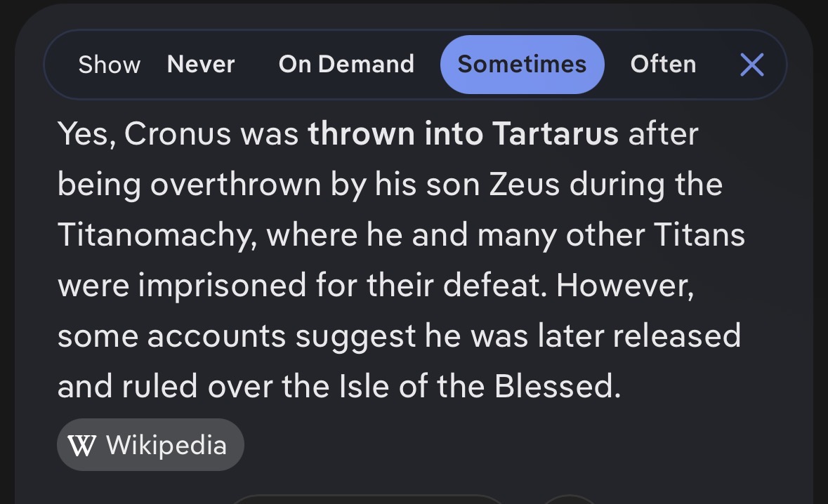
Task: Click the word Titans ending the third line
Action: pos(699,235)
